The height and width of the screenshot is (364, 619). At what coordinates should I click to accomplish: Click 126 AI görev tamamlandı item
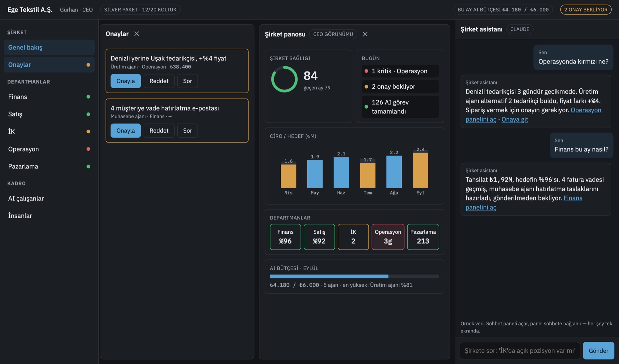(400, 107)
